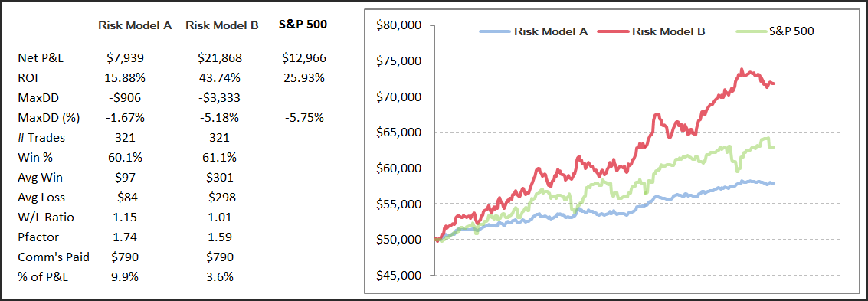868x301 pixels.
Task: Select the green S&P 500 legend swatch
Action: coord(754,31)
